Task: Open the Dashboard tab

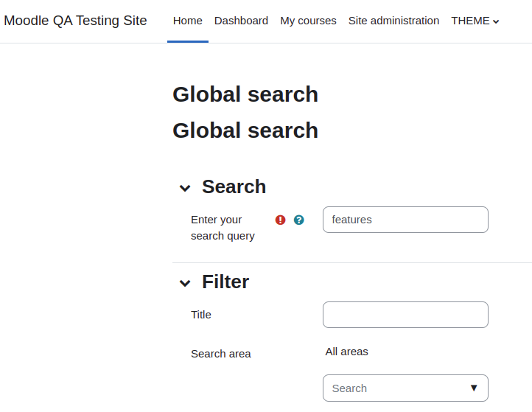Action: click(241, 21)
